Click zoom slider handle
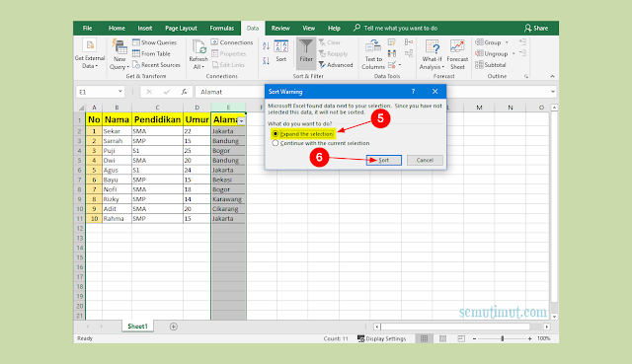 tap(503, 338)
